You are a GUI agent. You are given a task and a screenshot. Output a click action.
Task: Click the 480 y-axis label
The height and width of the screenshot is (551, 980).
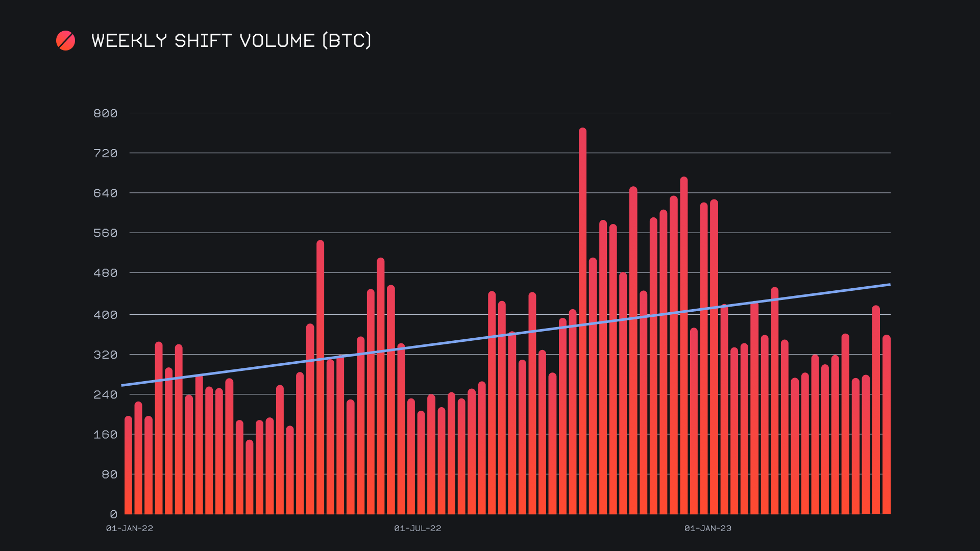tap(106, 273)
